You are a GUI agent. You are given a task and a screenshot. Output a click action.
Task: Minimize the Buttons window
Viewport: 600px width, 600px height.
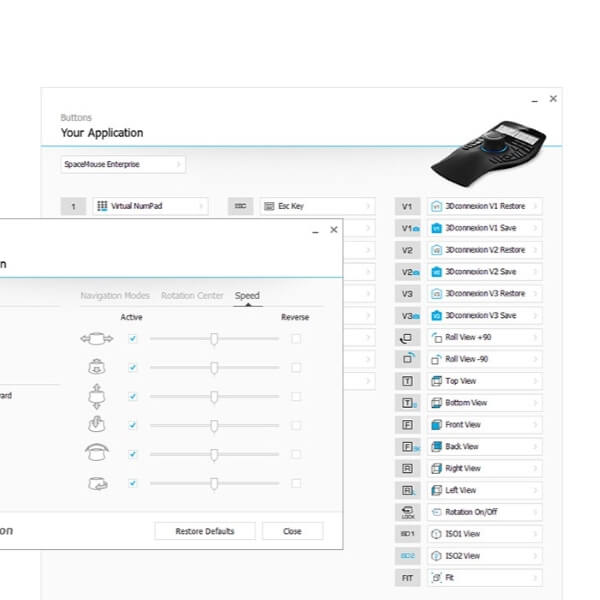tap(535, 100)
